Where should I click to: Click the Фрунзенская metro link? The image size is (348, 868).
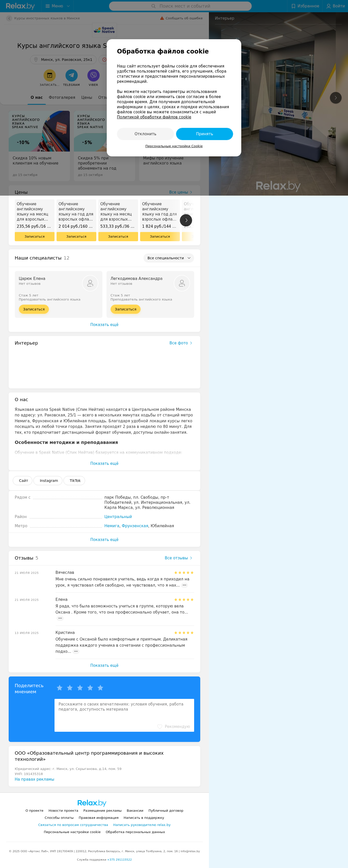[x=135, y=526]
